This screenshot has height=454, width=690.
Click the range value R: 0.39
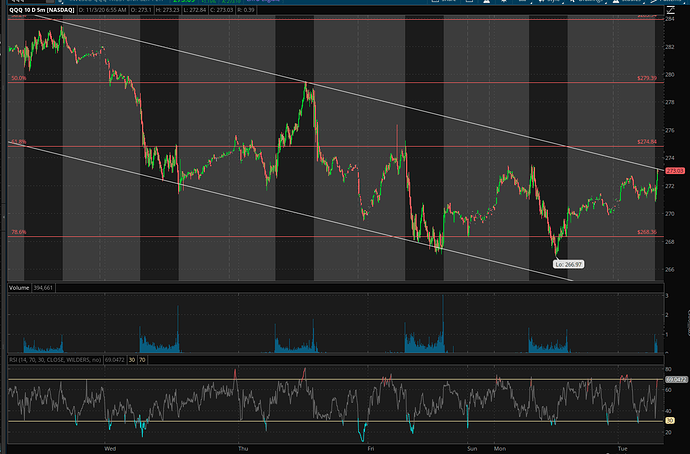[246, 10]
